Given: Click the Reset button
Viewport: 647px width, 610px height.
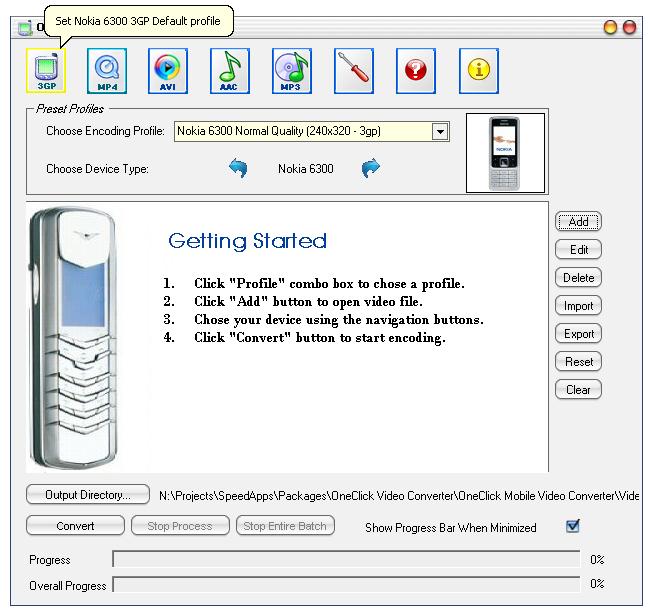Looking at the screenshot, I should (x=579, y=362).
